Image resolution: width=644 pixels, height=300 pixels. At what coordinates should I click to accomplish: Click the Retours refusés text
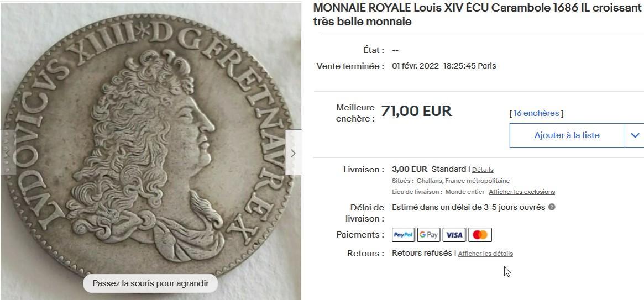[x=422, y=253]
